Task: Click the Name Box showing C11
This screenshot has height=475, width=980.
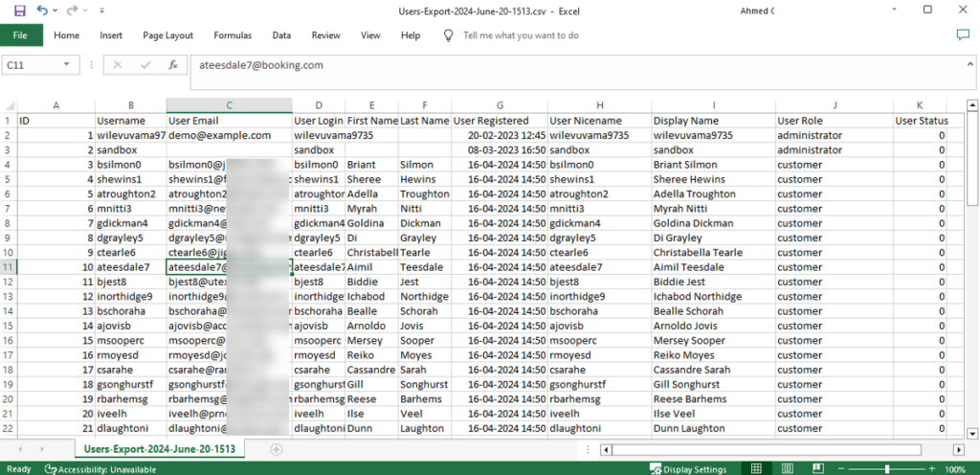Action: click(41, 64)
